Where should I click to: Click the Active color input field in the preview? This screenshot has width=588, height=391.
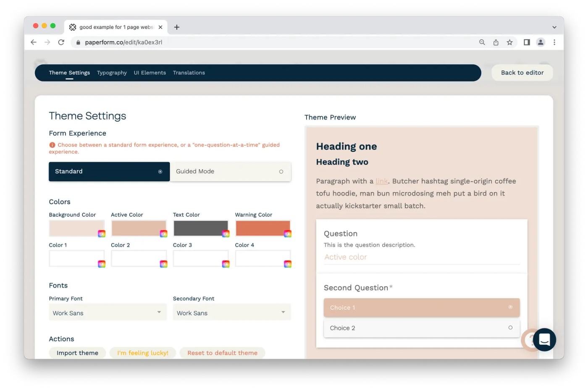pos(421,257)
